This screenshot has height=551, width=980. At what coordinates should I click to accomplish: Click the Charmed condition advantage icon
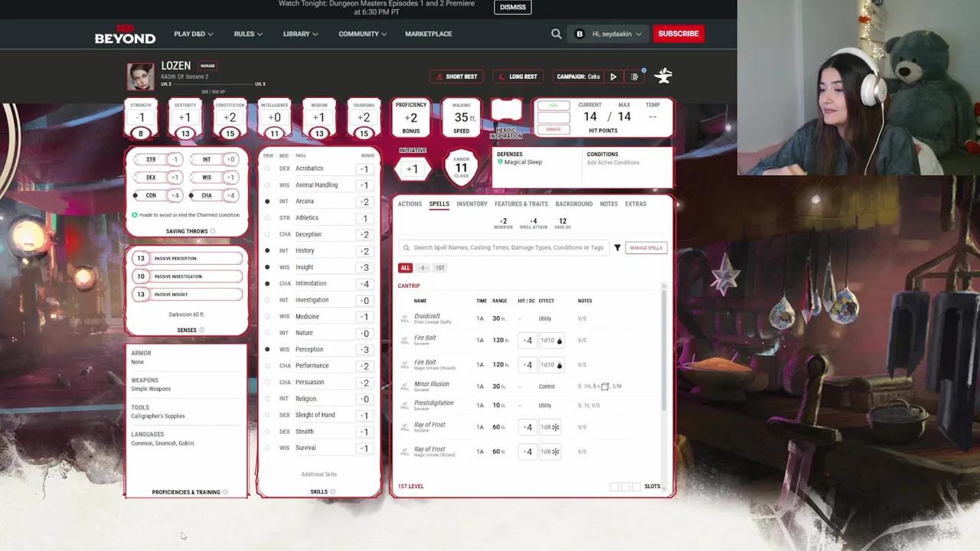pos(135,215)
